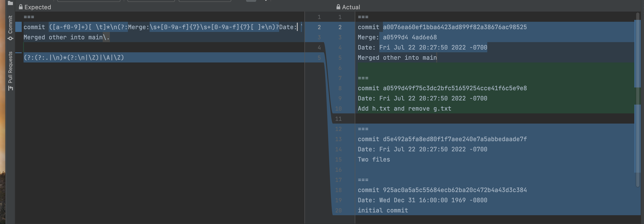Screen dimensions: 644x224
Task: Click the Pull Requests tab icon
Action: coord(10,88)
